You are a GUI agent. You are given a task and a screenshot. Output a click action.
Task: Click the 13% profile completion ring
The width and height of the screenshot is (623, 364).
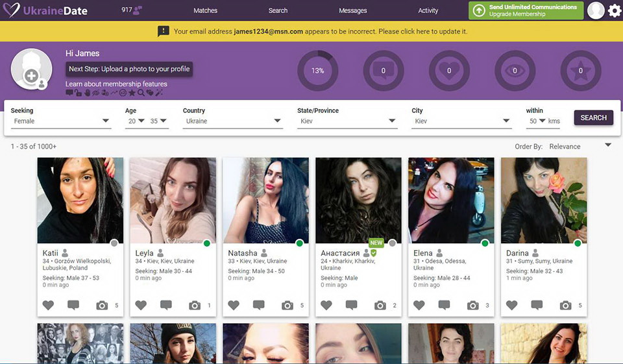[318, 71]
